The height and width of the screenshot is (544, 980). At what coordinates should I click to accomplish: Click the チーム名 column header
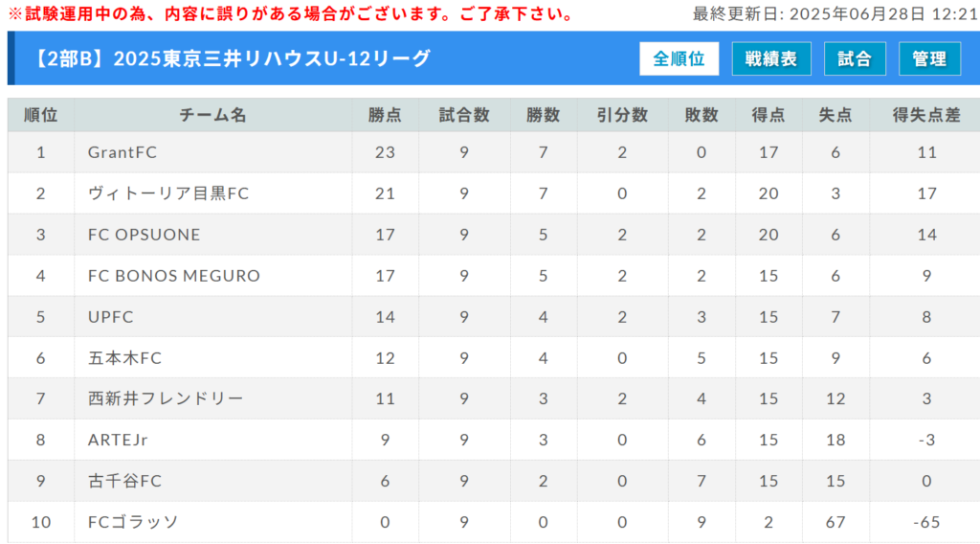[x=212, y=115]
